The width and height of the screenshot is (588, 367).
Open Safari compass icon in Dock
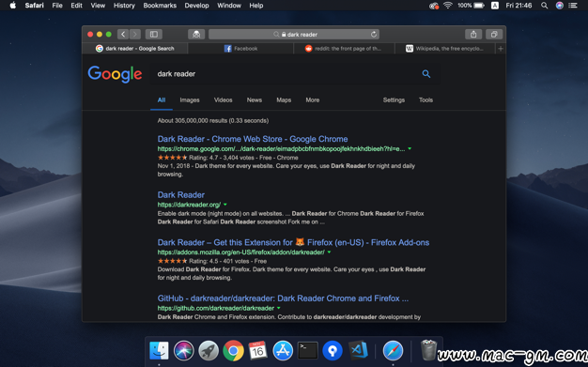pos(393,350)
